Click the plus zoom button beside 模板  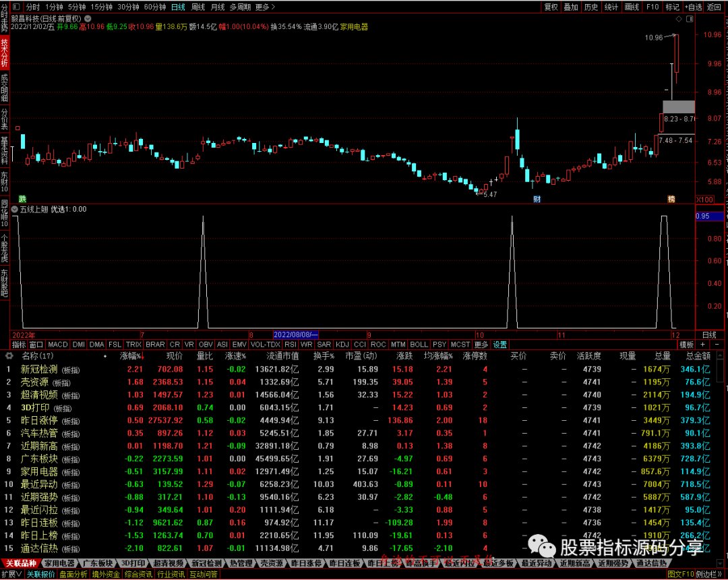[x=703, y=345]
